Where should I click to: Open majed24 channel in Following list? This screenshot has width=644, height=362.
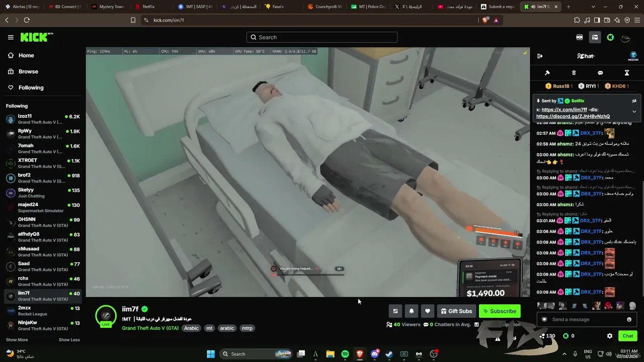pyautogui.click(x=43, y=208)
